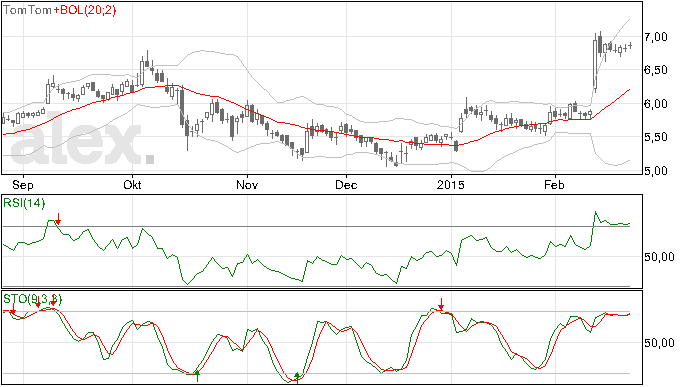Click the red sell arrow in RSI panel
Image resolution: width=690 pixels, height=387 pixels.
(58, 218)
